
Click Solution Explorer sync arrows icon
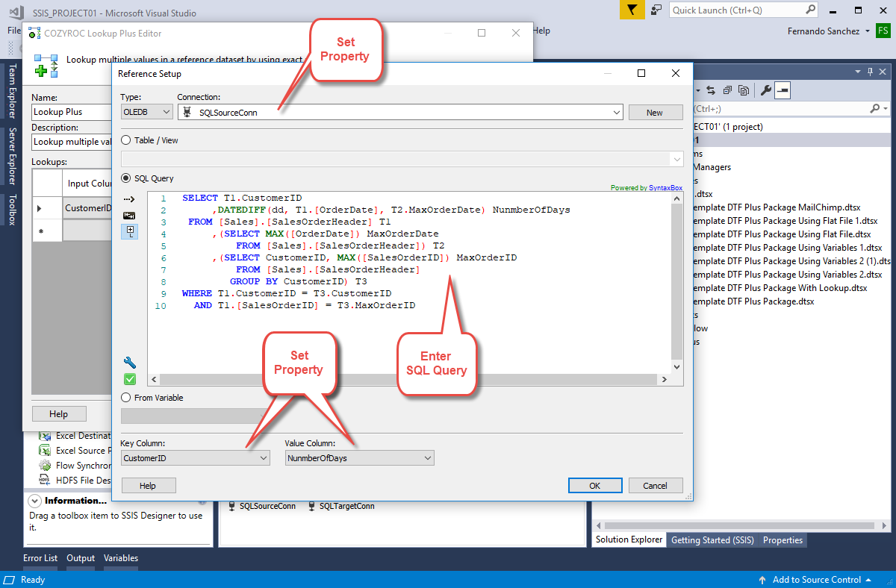tap(711, 90)
